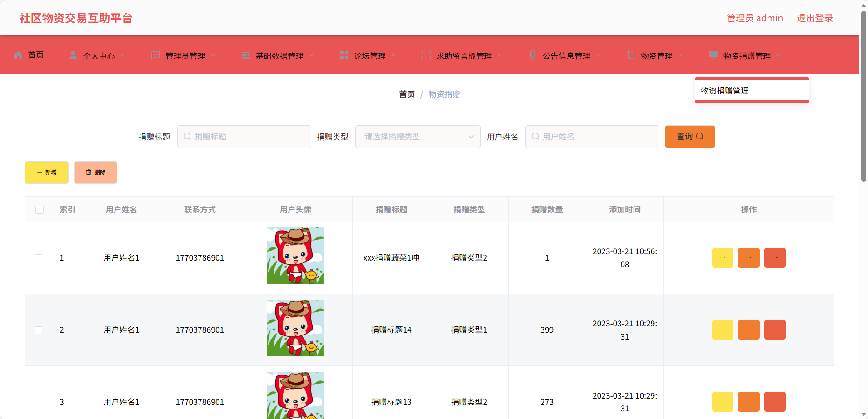
Task: Click the chat icon for 管理员管理
Action: 155,55
